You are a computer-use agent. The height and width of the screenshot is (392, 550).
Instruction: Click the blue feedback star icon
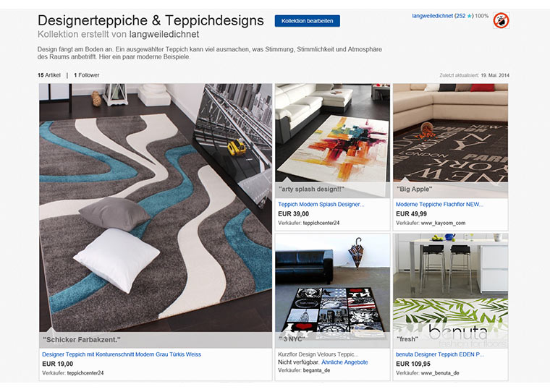469,16
